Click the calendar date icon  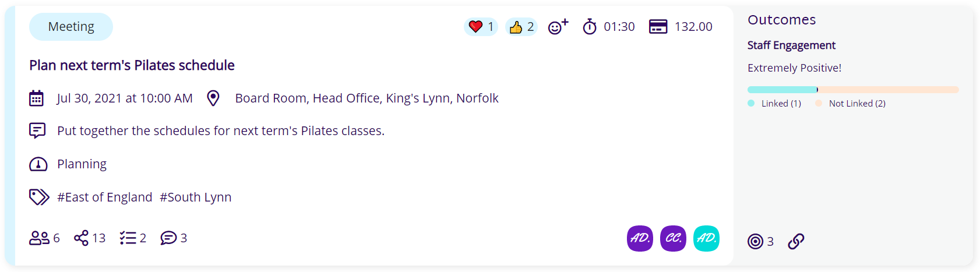pyautogui.click(x=36, y=98)
